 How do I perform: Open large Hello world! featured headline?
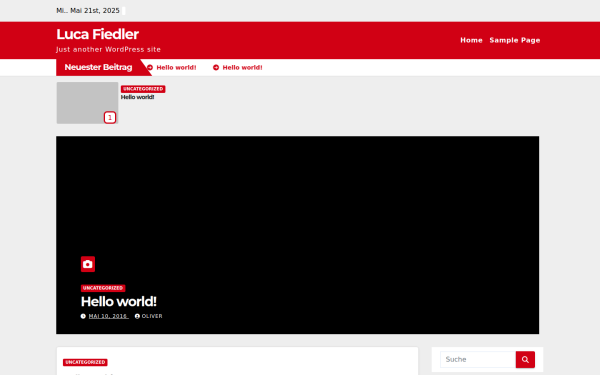119,302
